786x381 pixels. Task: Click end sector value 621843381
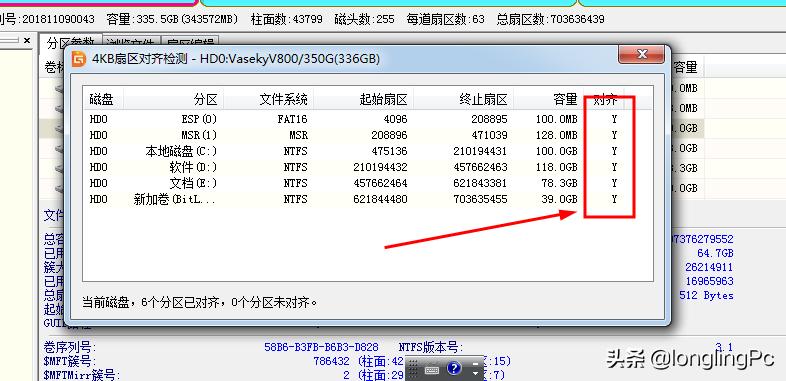[x=480, y=183]
